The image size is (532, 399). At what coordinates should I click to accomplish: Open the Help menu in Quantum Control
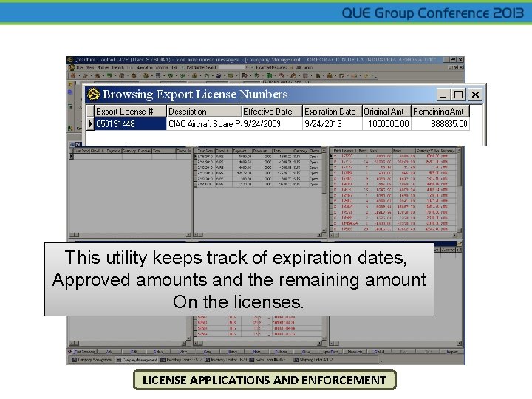tap(174, 67)
